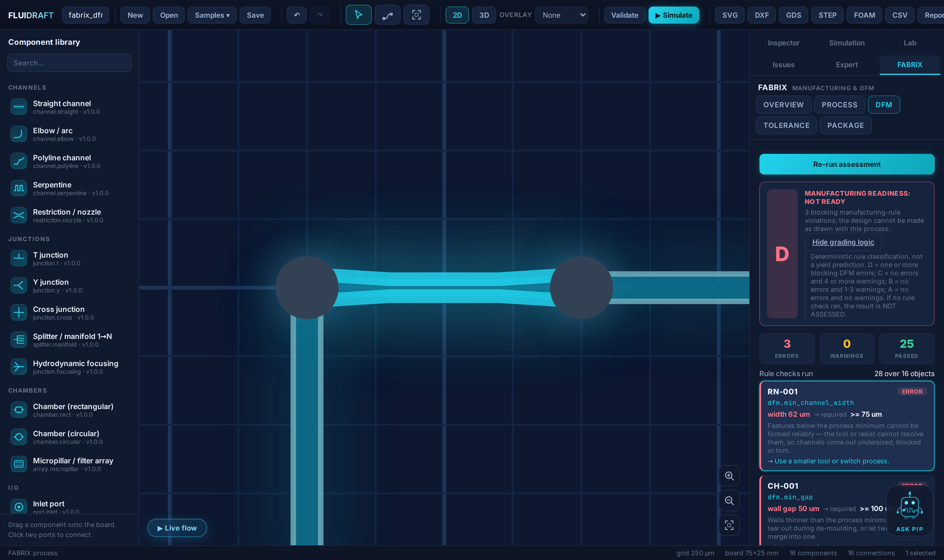The image size is (944, 560).
Task: Pick the Straight channel component icon
Action: click(19, 107)
